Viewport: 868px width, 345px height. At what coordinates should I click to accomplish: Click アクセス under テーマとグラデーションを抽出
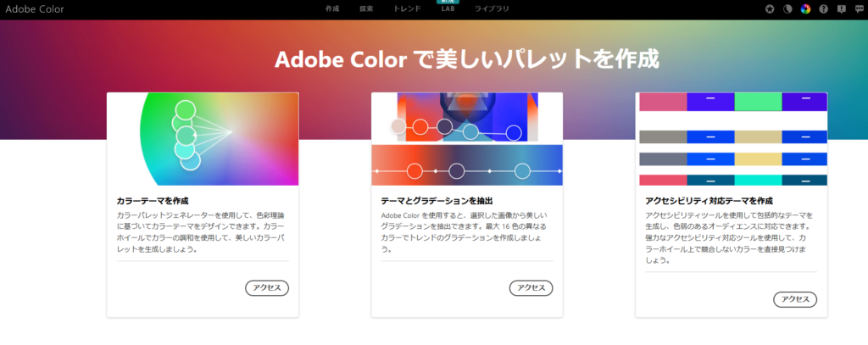[531, 288]
